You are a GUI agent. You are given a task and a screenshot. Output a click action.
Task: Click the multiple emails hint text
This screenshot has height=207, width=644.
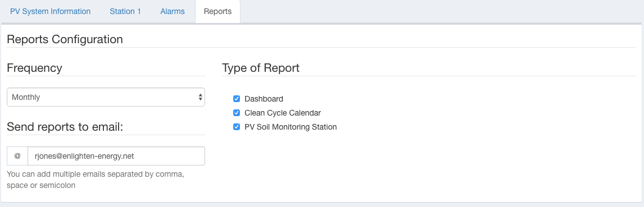(x=96, y=180)
